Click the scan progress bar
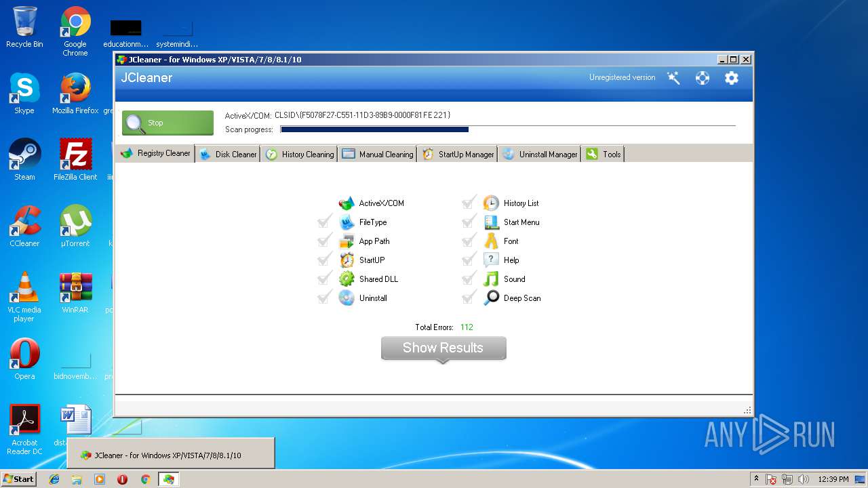Screen dimensions: 868x488 (508, 129)
